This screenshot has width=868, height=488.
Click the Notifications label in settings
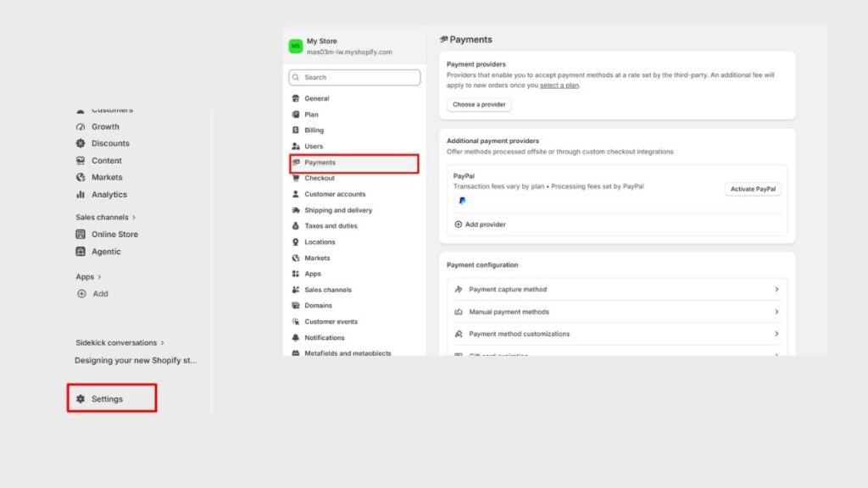point(325,337)
